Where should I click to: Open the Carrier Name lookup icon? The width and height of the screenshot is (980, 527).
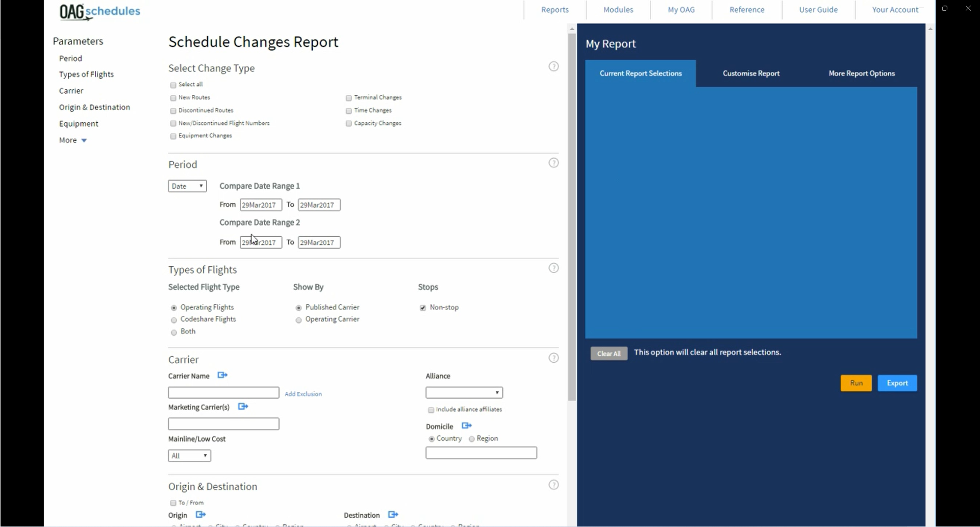pyautogui.click(x=222, y=375)
